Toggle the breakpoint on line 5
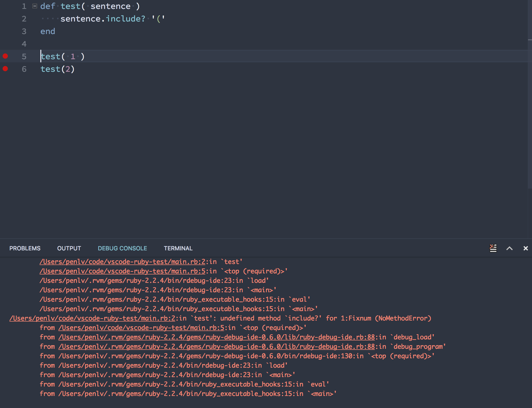 (5, 56)
